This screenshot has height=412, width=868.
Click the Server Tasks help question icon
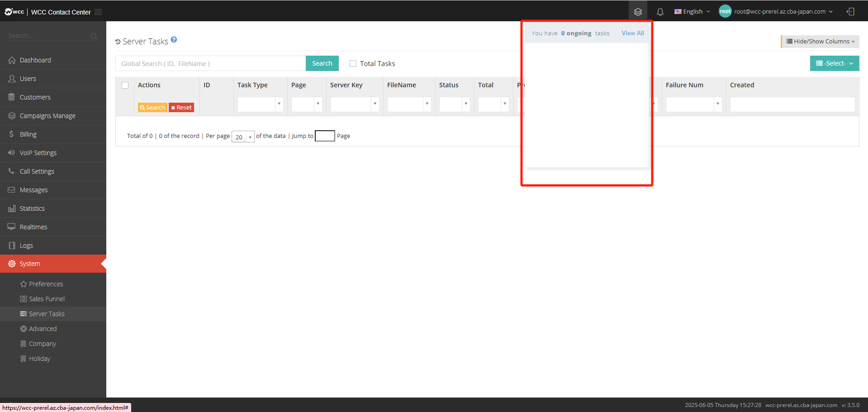[174, 40]
